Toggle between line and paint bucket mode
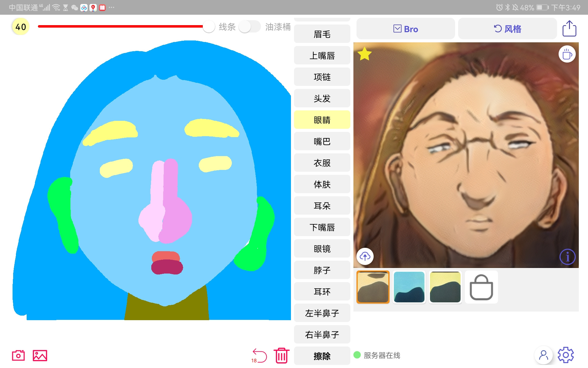Screen dimensions: 588x368 pos(250,27)
